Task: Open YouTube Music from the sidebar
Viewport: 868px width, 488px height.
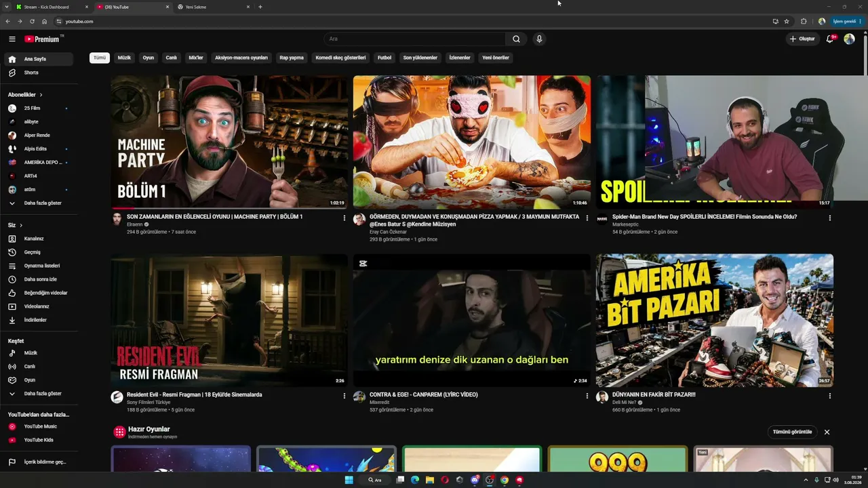Action: [38, 426]
